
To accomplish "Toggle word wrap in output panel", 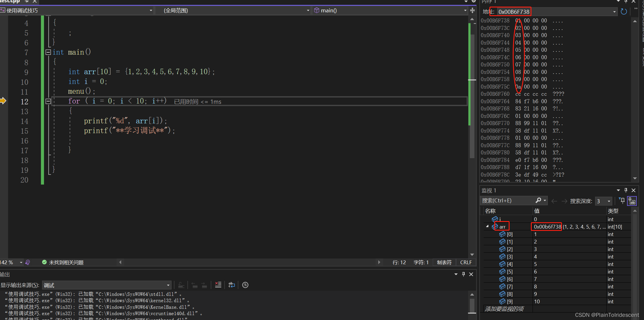I will point(232,285).
